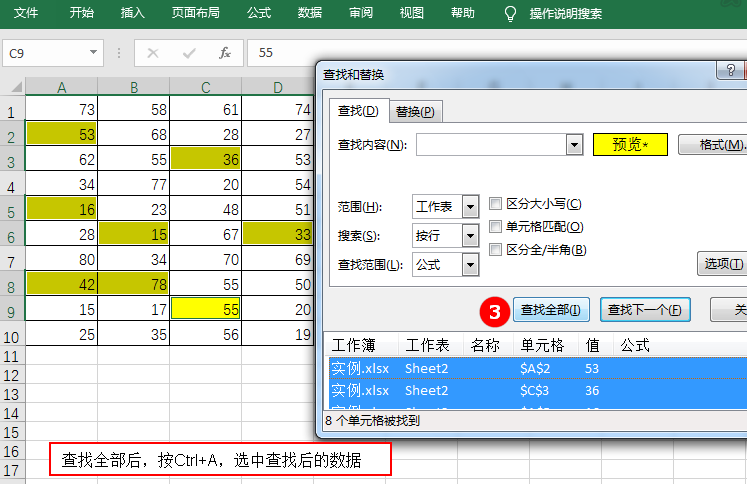Select the $C$3 result row
Image resolution: width=747 pixels, height=484 pixels.
538,391
